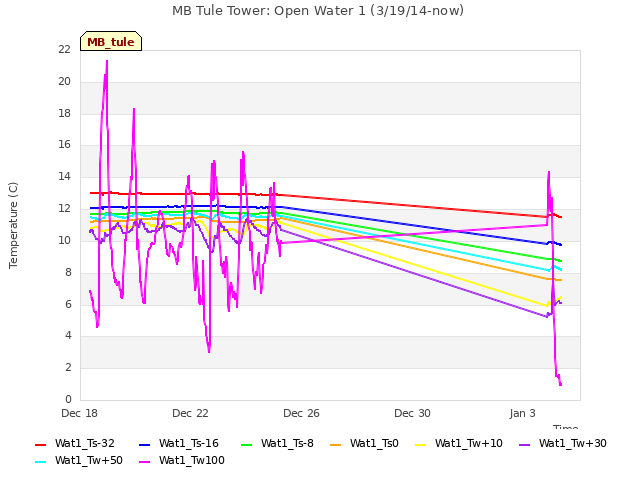Image resolution: width=640 pixels, height=480 pixels.
Task: Click the 18 y-axis tick label
Action: click(64, 113)
